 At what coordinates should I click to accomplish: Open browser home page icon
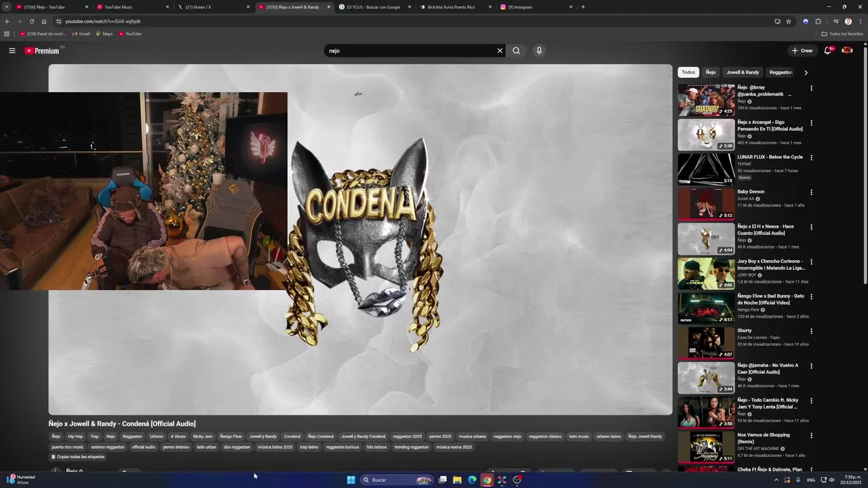44,21
